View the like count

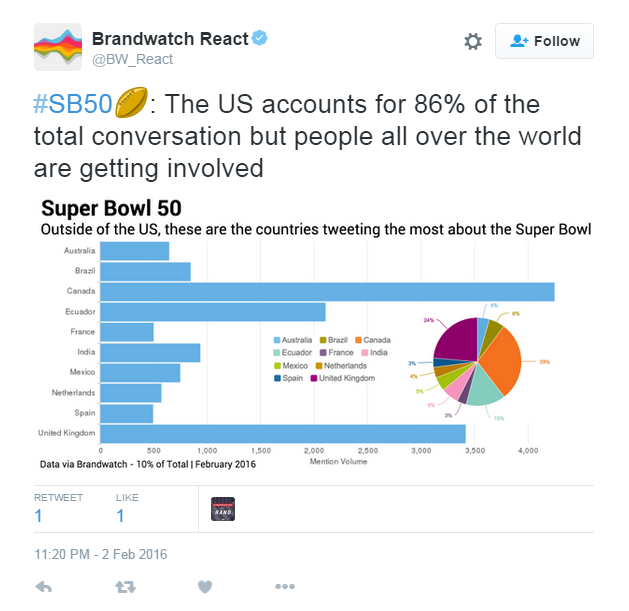(x=120, y=516)
